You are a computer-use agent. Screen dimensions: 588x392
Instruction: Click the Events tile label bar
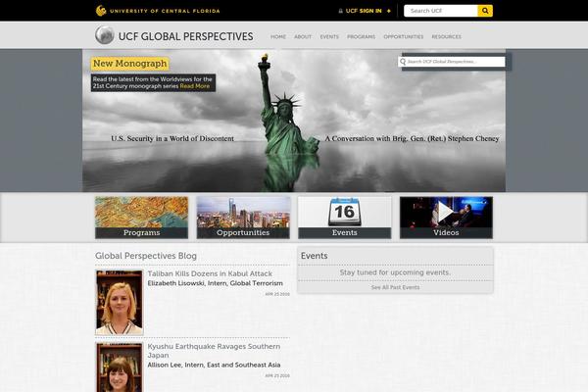tap(344, 232)
